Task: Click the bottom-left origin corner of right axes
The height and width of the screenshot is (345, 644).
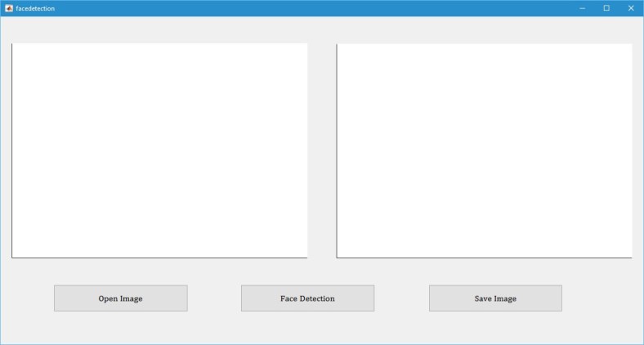Action: [x=337, y=258]
